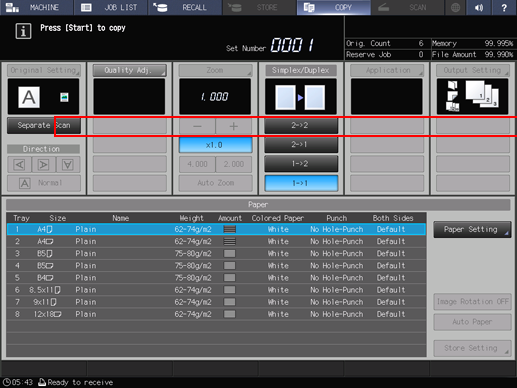Toggle the x1.0 zoom preset
Image resolution: width=517 pixels, height=388 pixels.
pos(215,145)
